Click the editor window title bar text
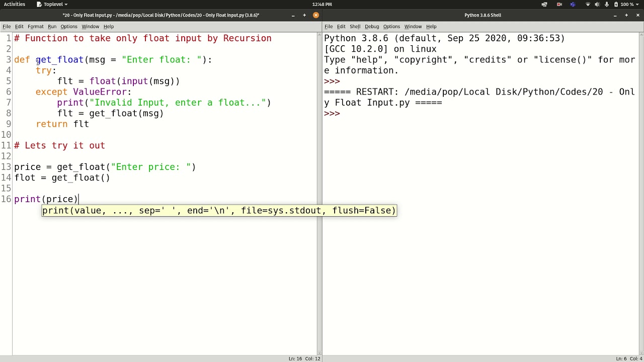The image size is (644, 362). [161, 15]
